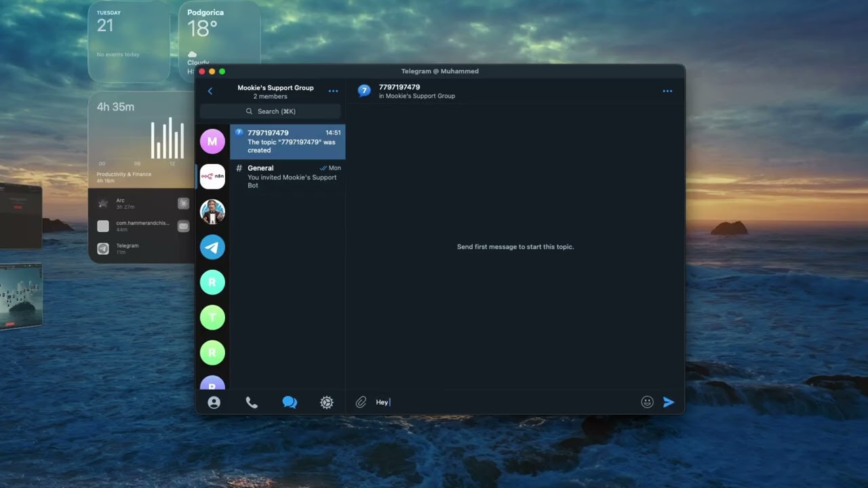Open the Telegram paper-plane avatar chat
868x488 pixels.
pos(212,247)
